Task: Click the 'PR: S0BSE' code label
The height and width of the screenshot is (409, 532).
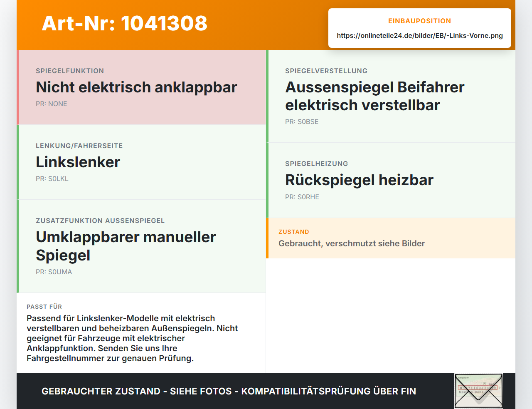Action: (x=302, y=121)
